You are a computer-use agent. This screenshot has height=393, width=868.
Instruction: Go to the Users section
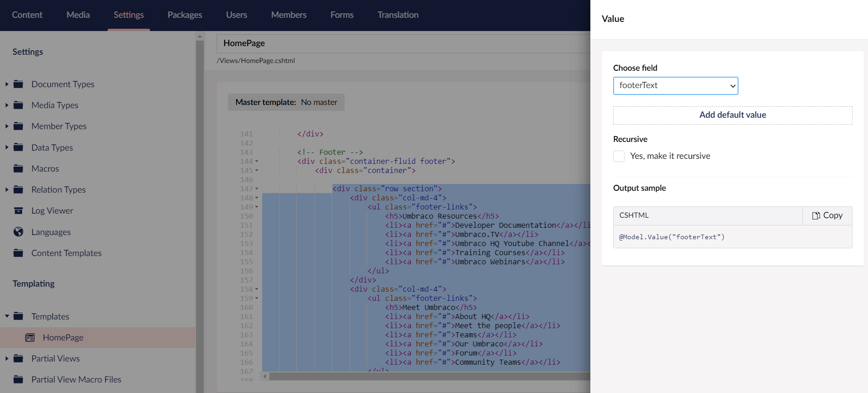[x=237, y=15]
